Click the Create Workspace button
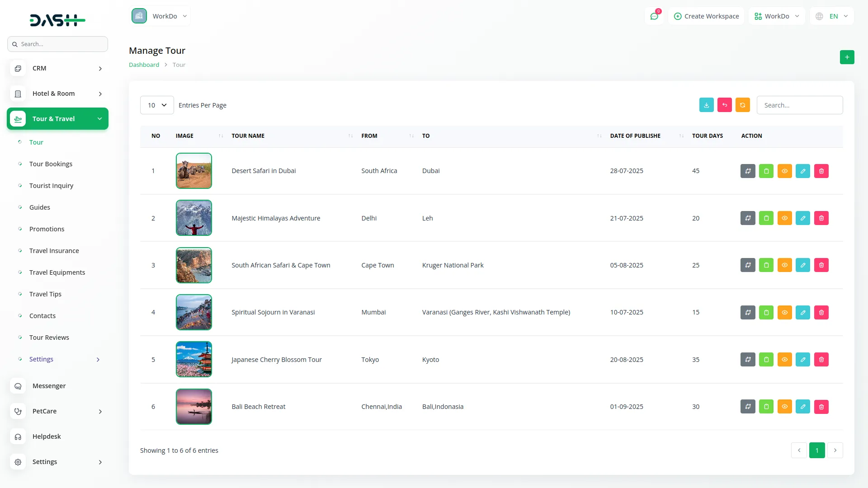 tap(706, 16)
